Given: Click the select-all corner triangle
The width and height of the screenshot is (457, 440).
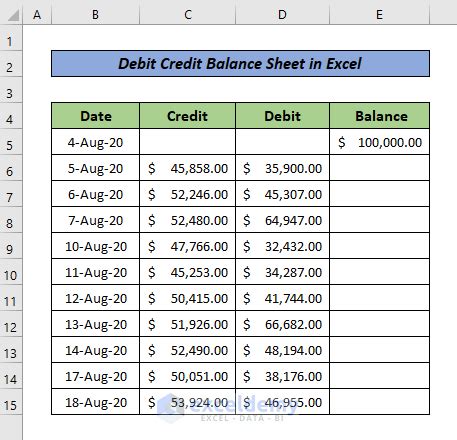Looking at the screenshot, I should point(13,15).
